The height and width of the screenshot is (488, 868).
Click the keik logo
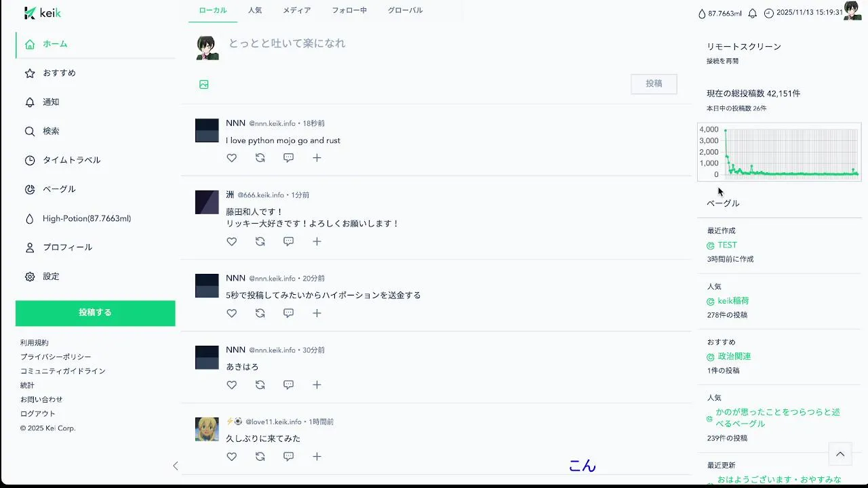click(43, 13)
